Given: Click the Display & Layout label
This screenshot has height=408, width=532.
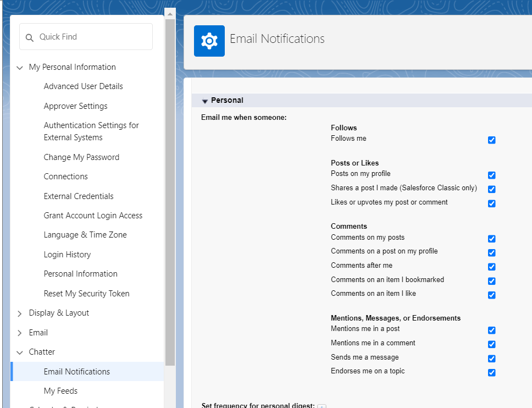Looking at the screenshot, I should pos(59,313).
